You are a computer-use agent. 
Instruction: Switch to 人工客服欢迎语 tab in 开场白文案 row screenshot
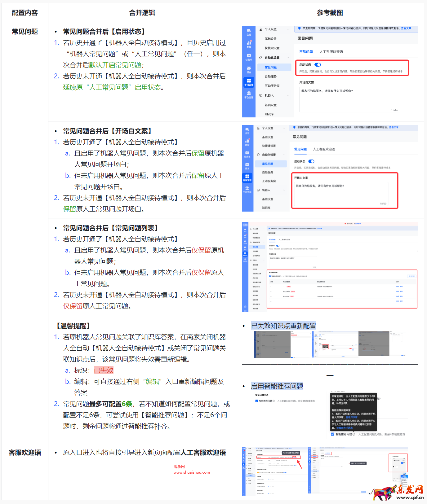coord(324,149)
